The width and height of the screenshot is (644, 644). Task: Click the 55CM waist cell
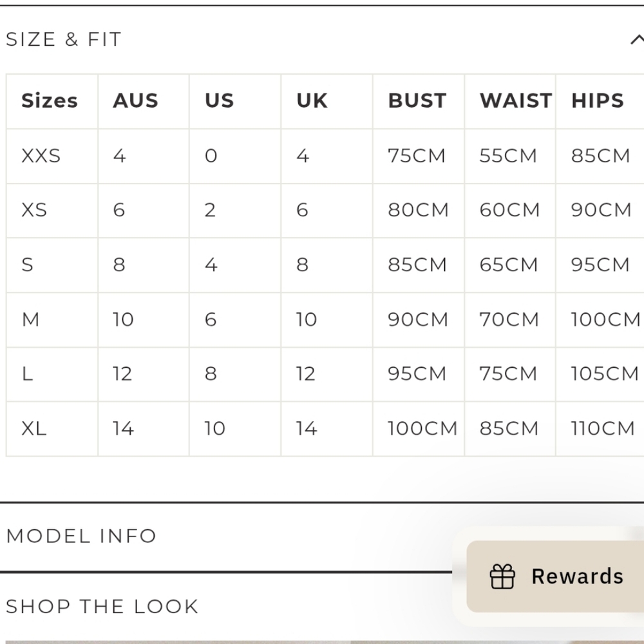[x=509, y=156]
